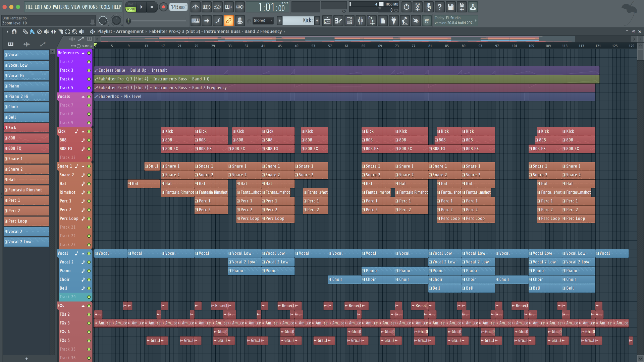Select the playlist zoom magnifier tool

point(74,32)
